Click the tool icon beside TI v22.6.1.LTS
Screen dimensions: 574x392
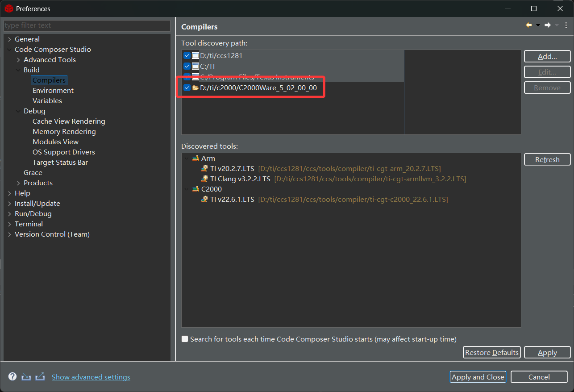tap(205, 200)
